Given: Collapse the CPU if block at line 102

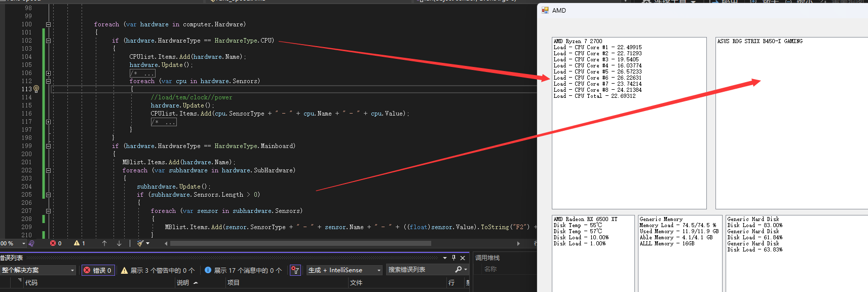Looking at the screenshot, I should [x=48, y=41].
